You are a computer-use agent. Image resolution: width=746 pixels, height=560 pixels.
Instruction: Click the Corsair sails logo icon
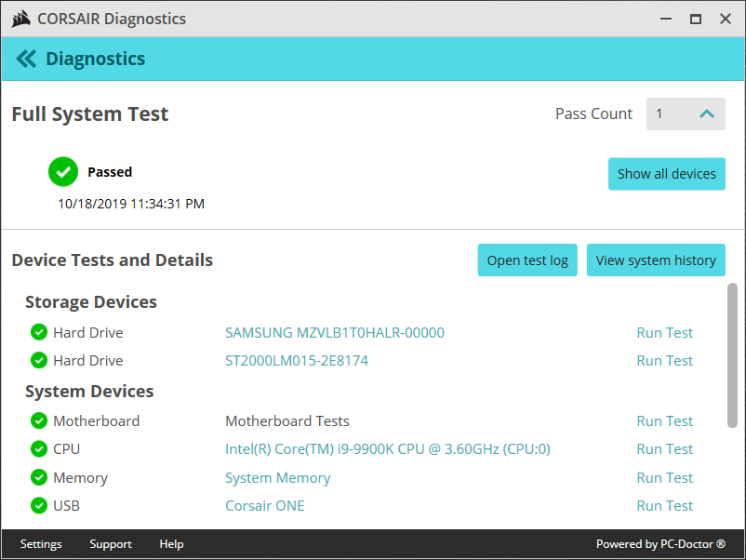tap(21, 19)
